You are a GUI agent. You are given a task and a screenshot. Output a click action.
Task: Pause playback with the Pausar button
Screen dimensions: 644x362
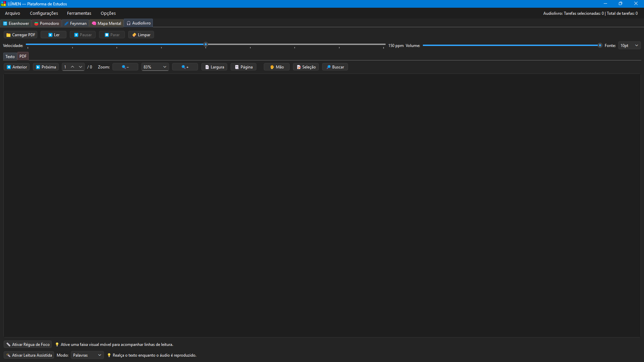coord(83,35)
